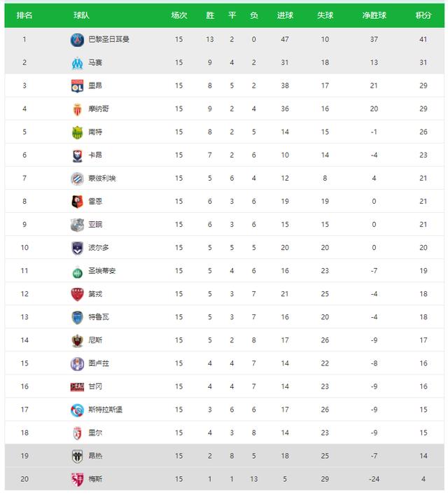
Task: Click the Metz club crest in last row
Action: (78, 479)
